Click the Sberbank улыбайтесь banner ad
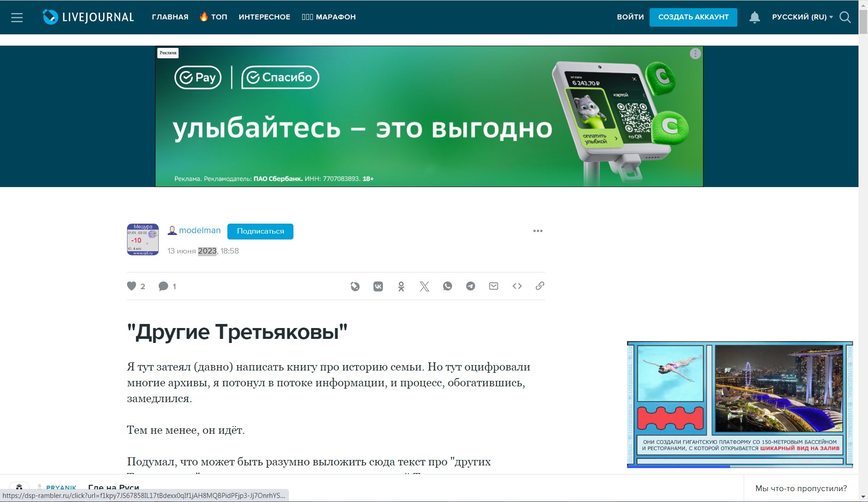Viewport: 868px width, 502px height. (x=429, y=116)
